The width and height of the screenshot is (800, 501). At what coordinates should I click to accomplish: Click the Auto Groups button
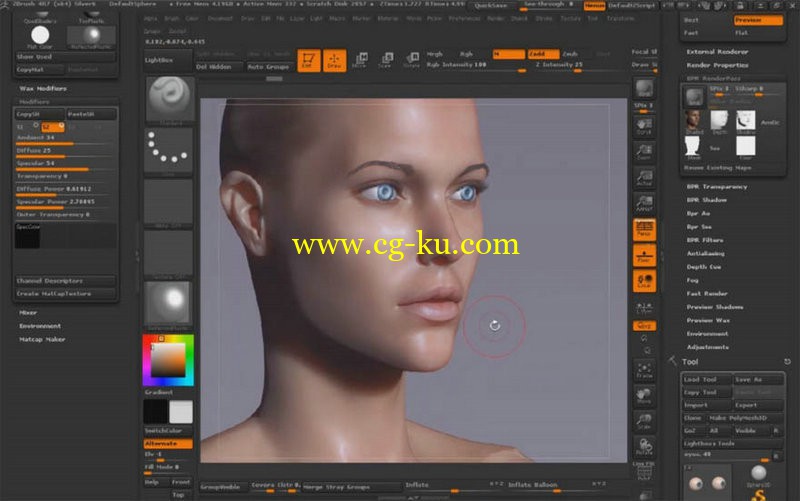tap(268, 66)
